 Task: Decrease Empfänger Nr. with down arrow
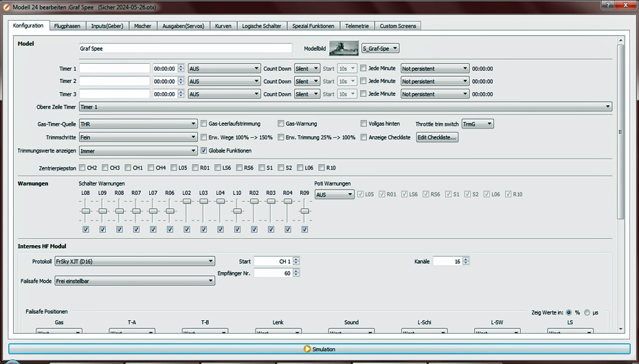[x=296, y=275]
